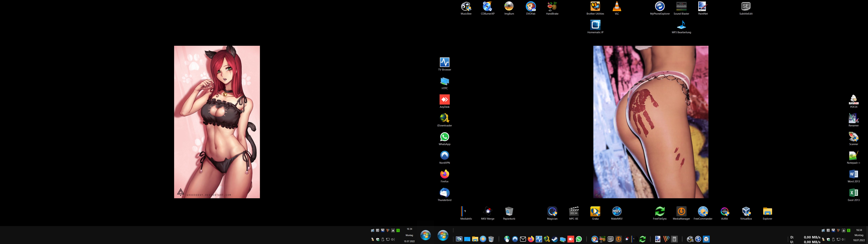Open WhatsApp from the taskbar

(x=579, y=239)
